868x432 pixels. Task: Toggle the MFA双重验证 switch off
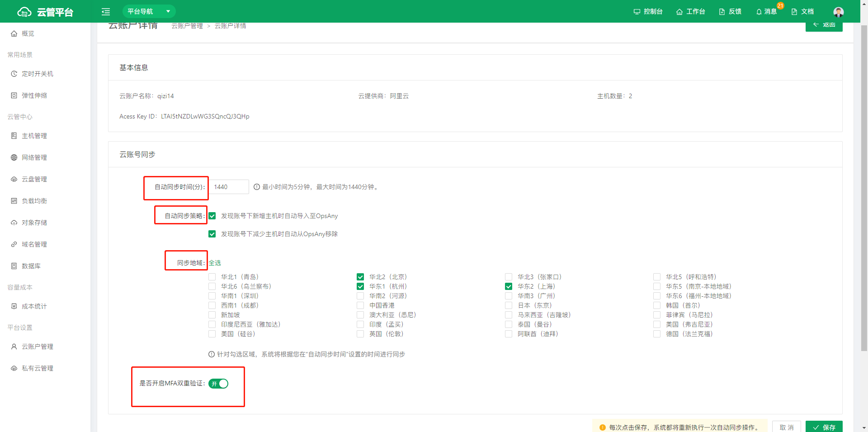click(x=218, y=384)
